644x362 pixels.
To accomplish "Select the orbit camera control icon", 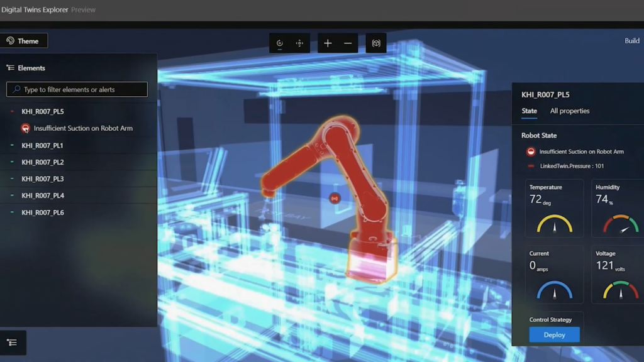I will 280,43.
